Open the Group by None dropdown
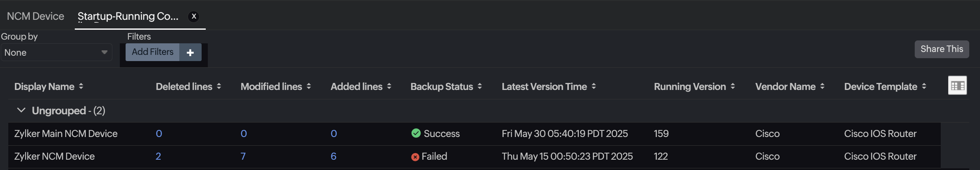 click(56, 52)
